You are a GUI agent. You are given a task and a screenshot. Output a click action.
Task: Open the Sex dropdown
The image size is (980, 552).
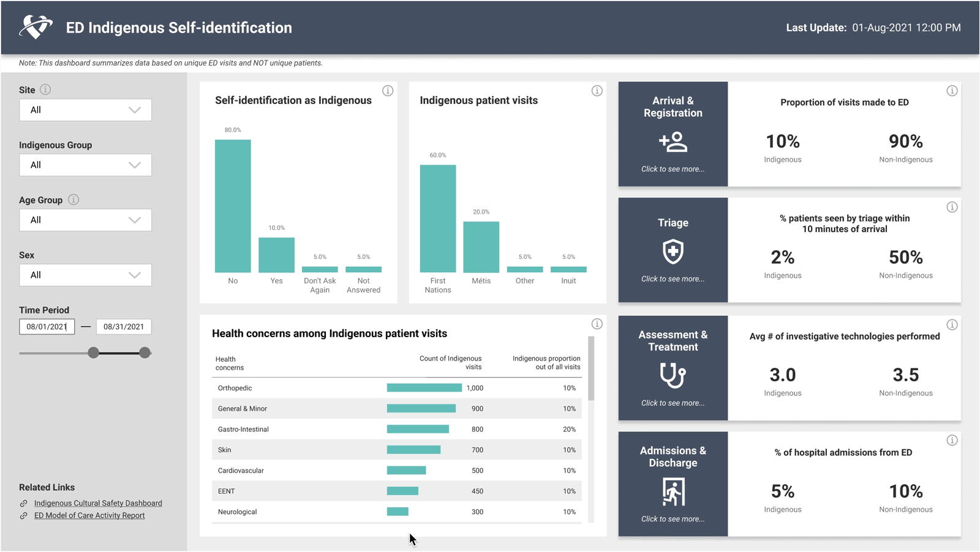[85, 275]
